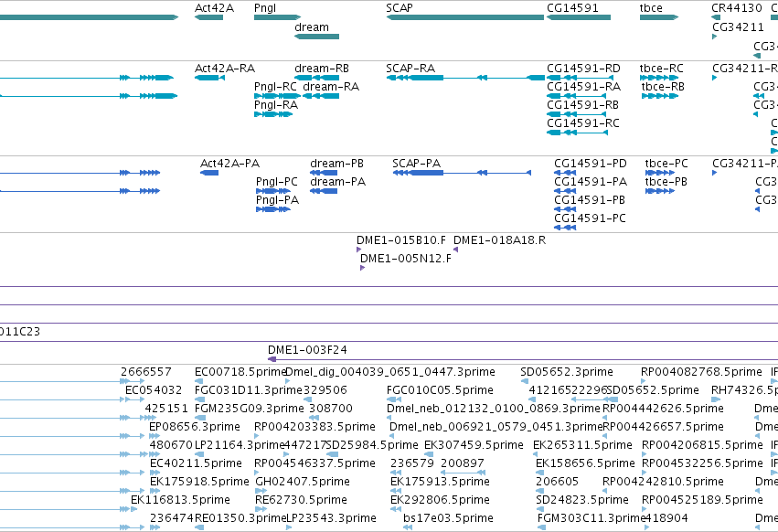Select the Pngl-RC transcript
The height and width of the screenshot is (532, 778).
277,96
